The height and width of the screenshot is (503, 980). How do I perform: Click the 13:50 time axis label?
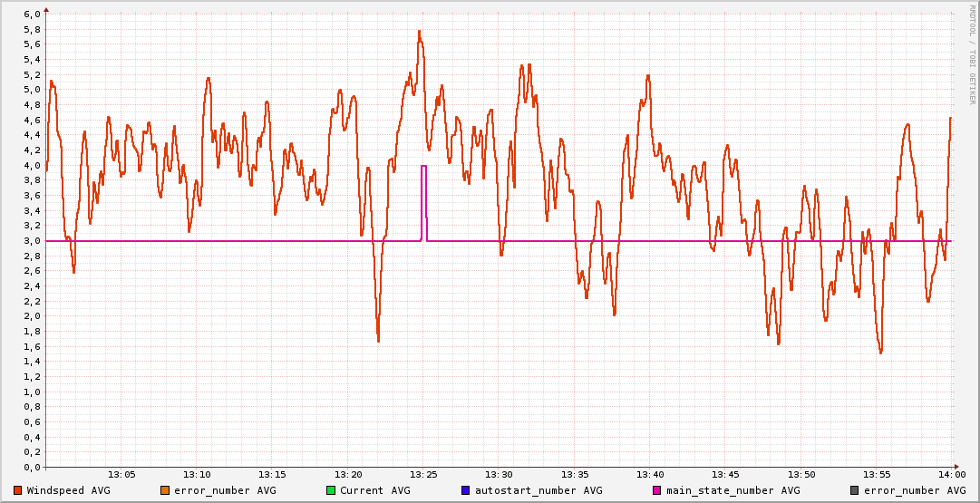pos(801,475)
